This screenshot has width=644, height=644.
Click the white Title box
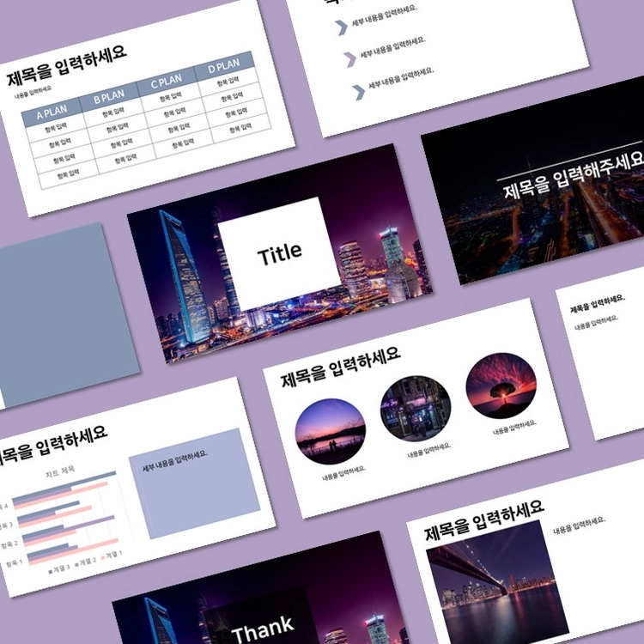click(279, 254)
